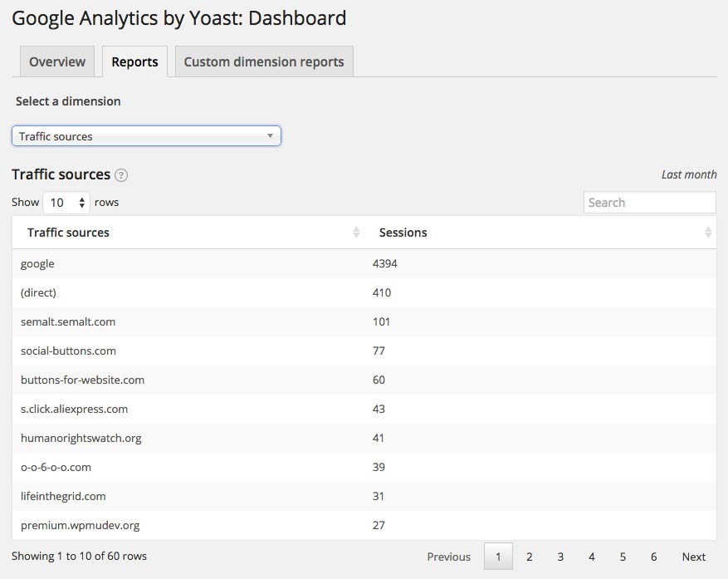The image size is (728, 579).
Task: Click the help question mark icon beside Traffic sources
Action: [x=121, y=175]
